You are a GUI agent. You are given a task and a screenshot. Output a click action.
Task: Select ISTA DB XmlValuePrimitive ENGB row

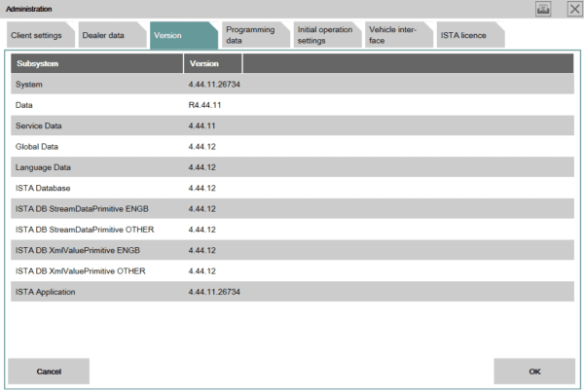coord(292,250)
